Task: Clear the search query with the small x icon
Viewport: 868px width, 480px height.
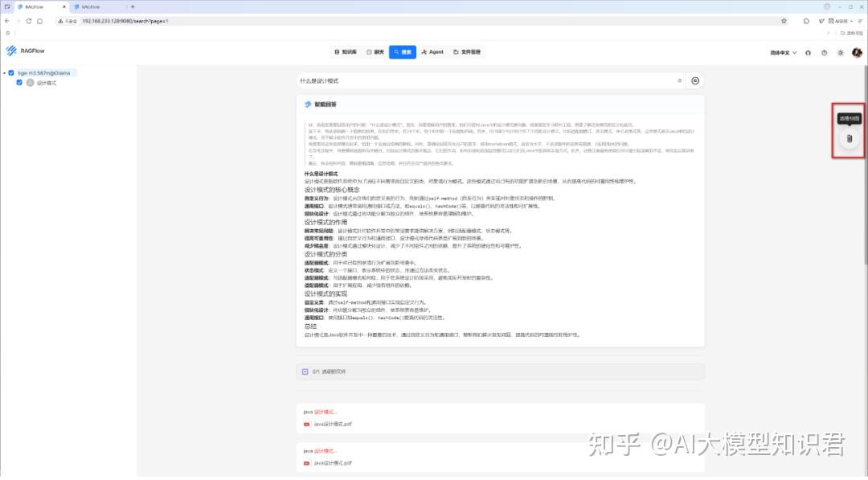Action: [680, 81]
